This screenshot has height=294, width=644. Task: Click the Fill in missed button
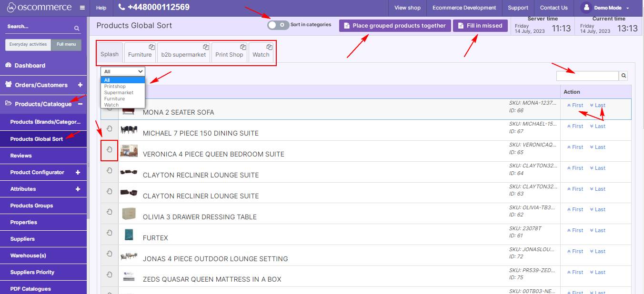click(480, 26)
